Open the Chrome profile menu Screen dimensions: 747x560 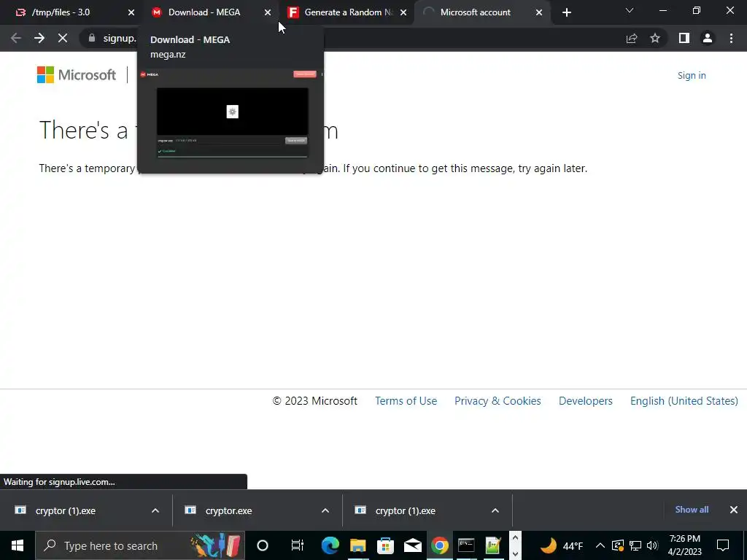pos(708,38)
